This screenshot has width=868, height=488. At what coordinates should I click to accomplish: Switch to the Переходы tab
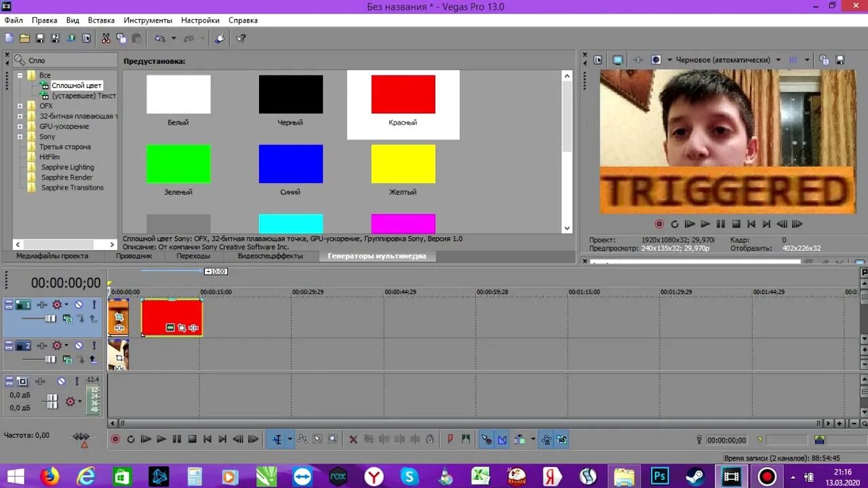(x=193, y=256)
